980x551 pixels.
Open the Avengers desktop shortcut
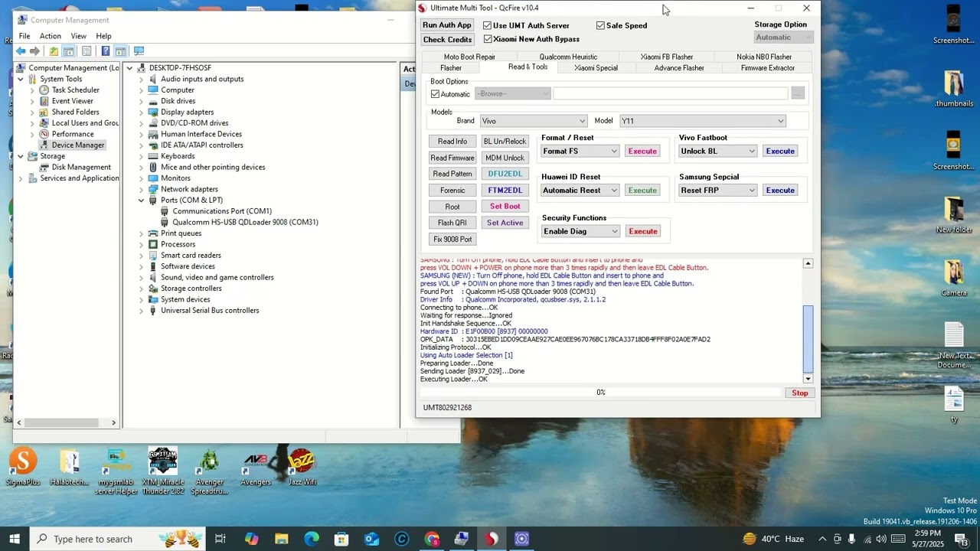(256, 467)
